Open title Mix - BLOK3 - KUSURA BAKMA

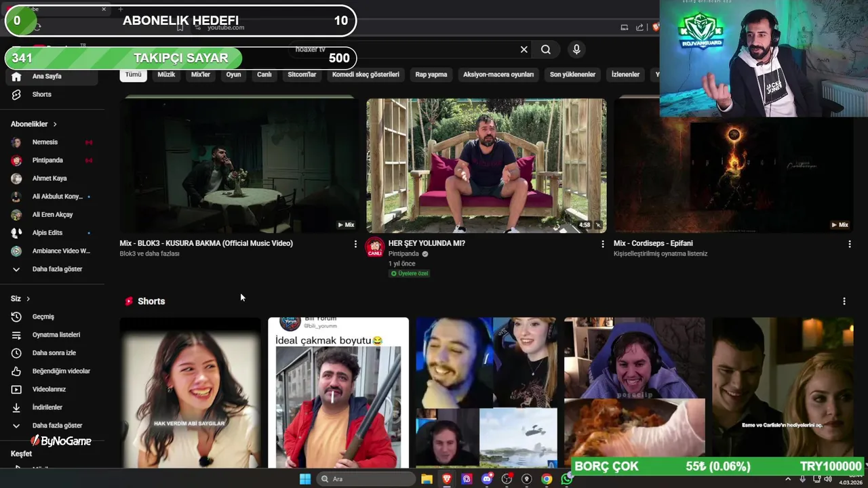coord(206,243)
